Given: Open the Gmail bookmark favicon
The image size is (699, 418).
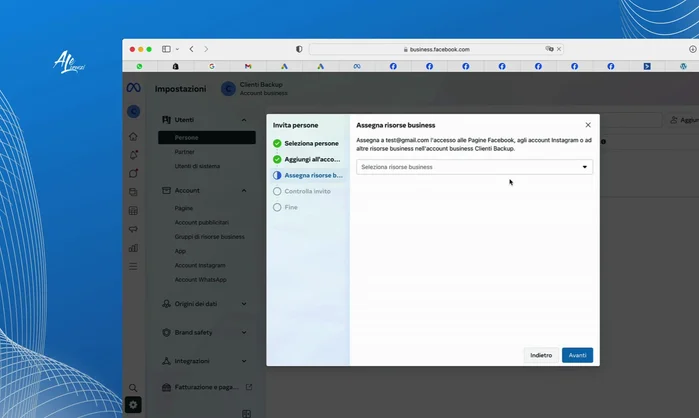Looking at the screenshot, I should coord(248,66).
